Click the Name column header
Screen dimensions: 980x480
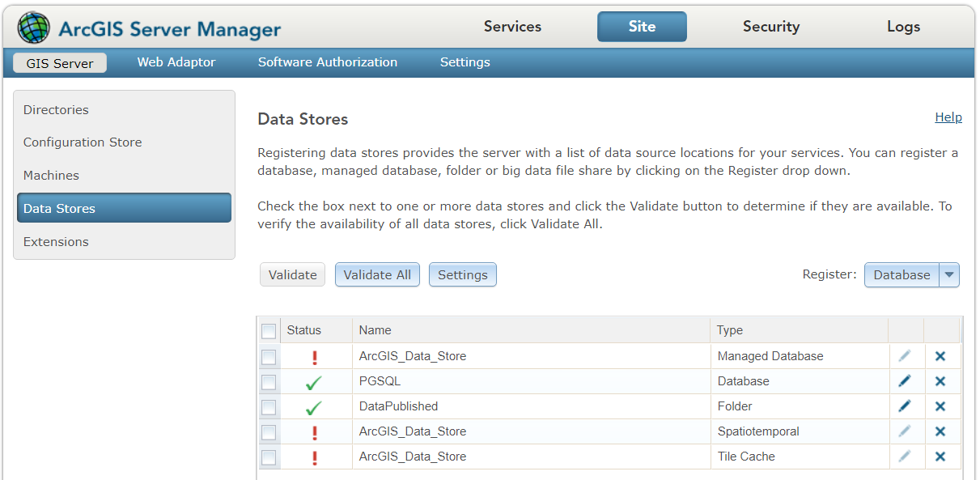(x=532, y=330)
